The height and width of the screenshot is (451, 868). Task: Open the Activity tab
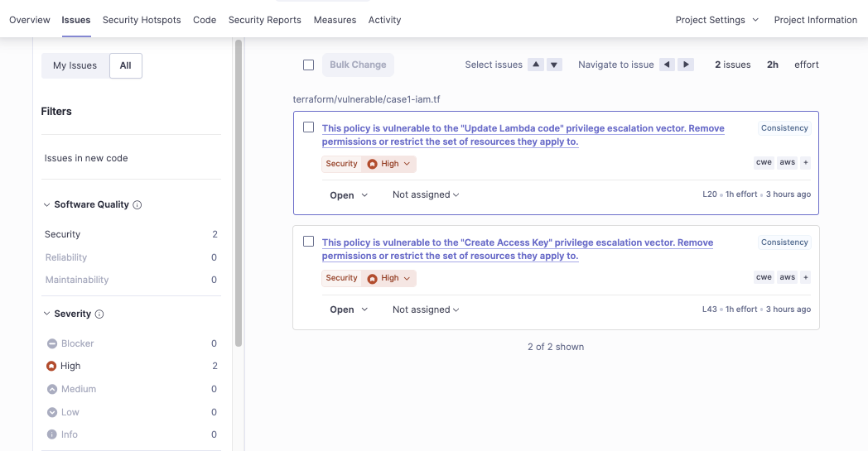tap(385, 20)
